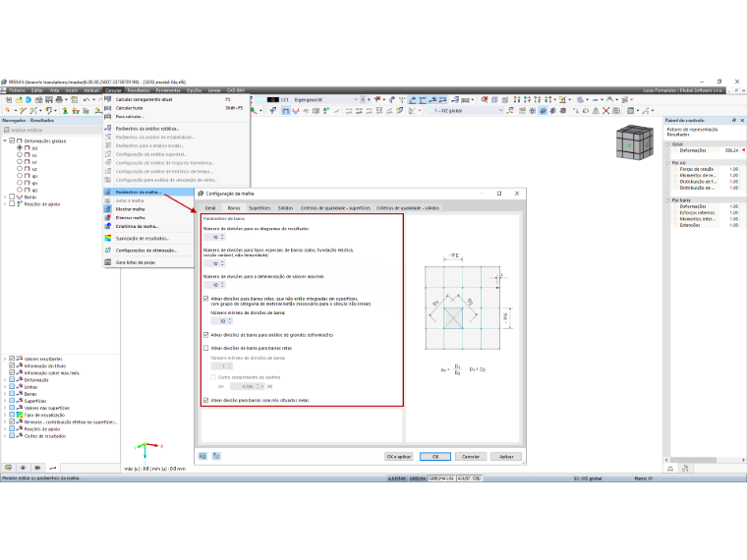Select the uy radio button
The height and width of the screenshot is (560, 747).
coord(20,161)
